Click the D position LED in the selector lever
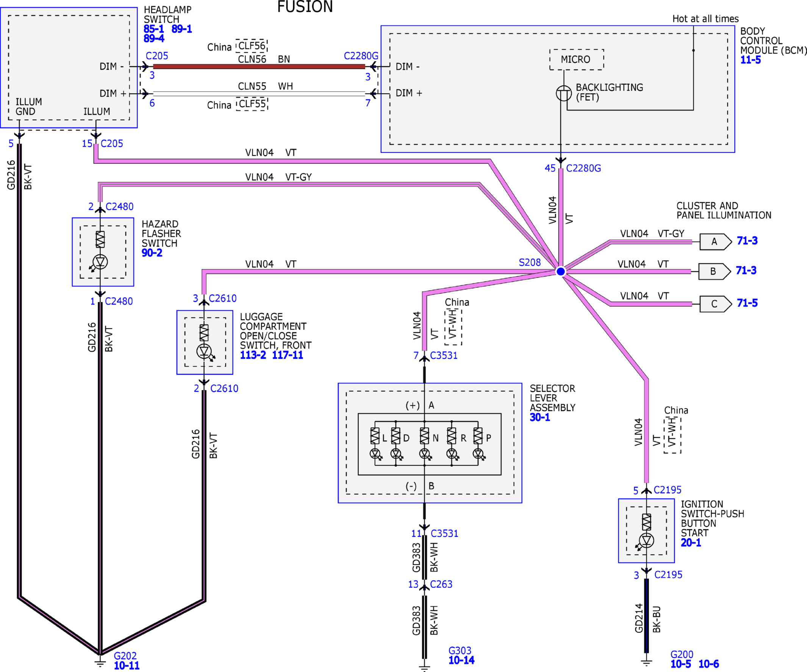Image resolution: width=807 pixels, height=672 pixels. (396, 454)
